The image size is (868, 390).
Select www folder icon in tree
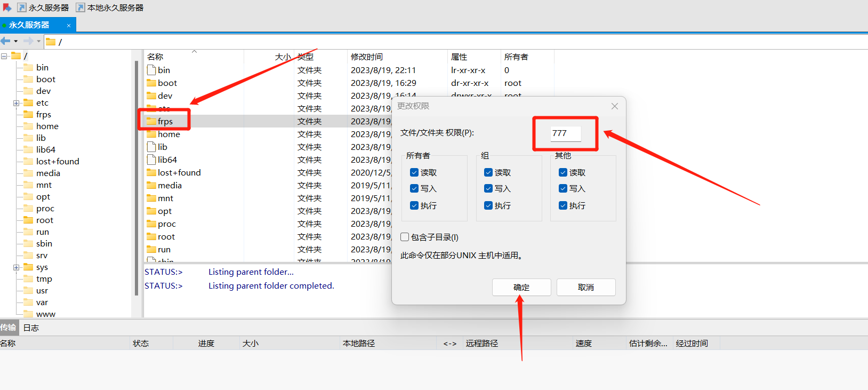tap(28, 314)
